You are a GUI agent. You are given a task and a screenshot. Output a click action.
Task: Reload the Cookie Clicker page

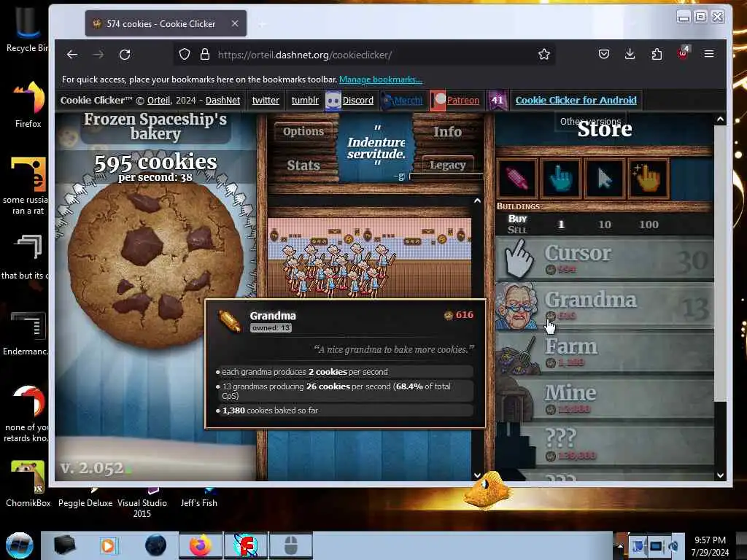click(x=125, y=55)
